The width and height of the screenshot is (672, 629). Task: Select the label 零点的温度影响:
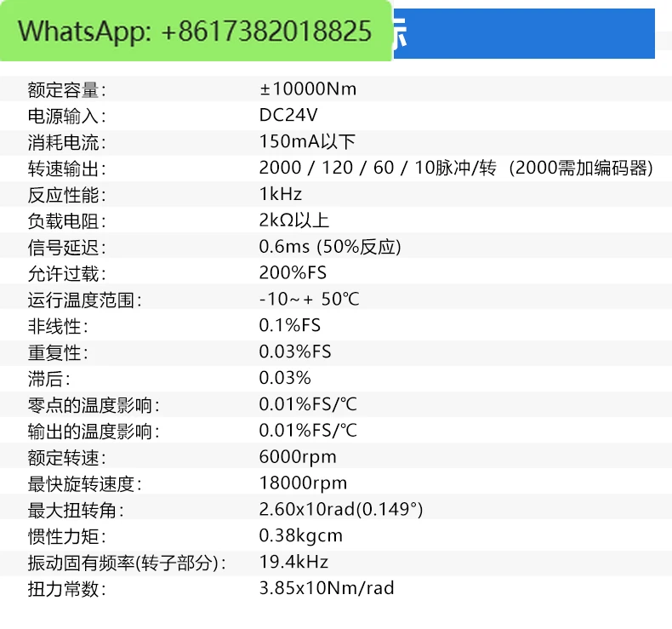point(94,405)
